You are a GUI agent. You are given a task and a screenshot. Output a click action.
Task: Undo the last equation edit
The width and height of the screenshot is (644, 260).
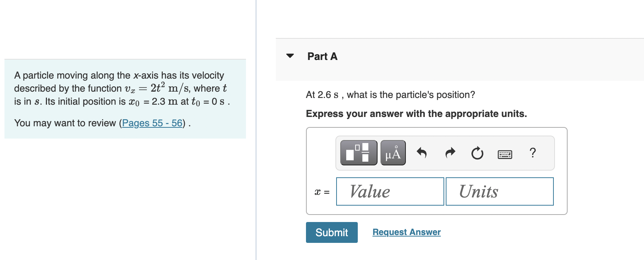pos(422,153)
